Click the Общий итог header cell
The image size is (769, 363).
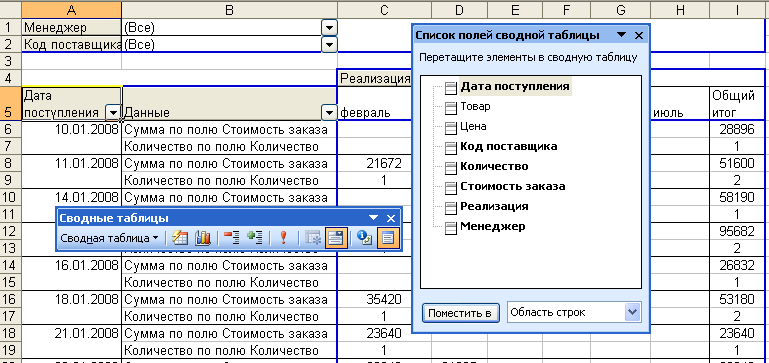[737, 104]
